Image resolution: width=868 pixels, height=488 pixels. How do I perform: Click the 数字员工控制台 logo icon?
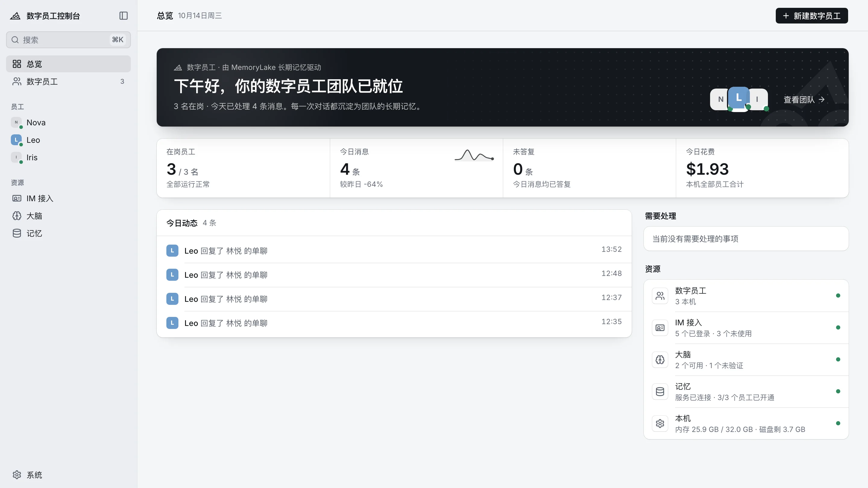point(15,16)
